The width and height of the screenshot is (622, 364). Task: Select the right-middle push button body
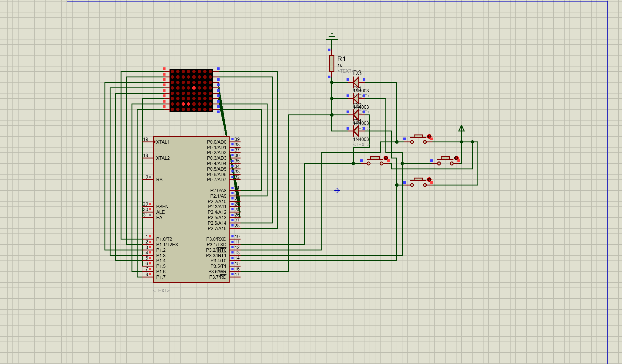[x=445, y=161]
